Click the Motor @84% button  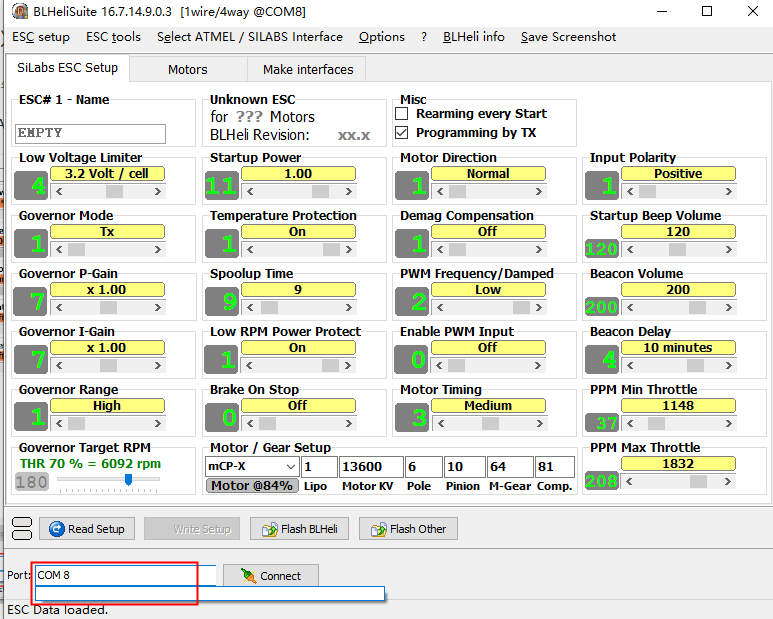pyautogui.click(x=252, y=485)
